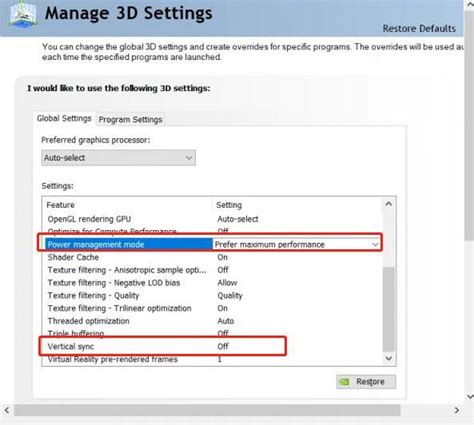Click horizontal scrollbar left arrow
474x425 pixels.
point(7,410)
